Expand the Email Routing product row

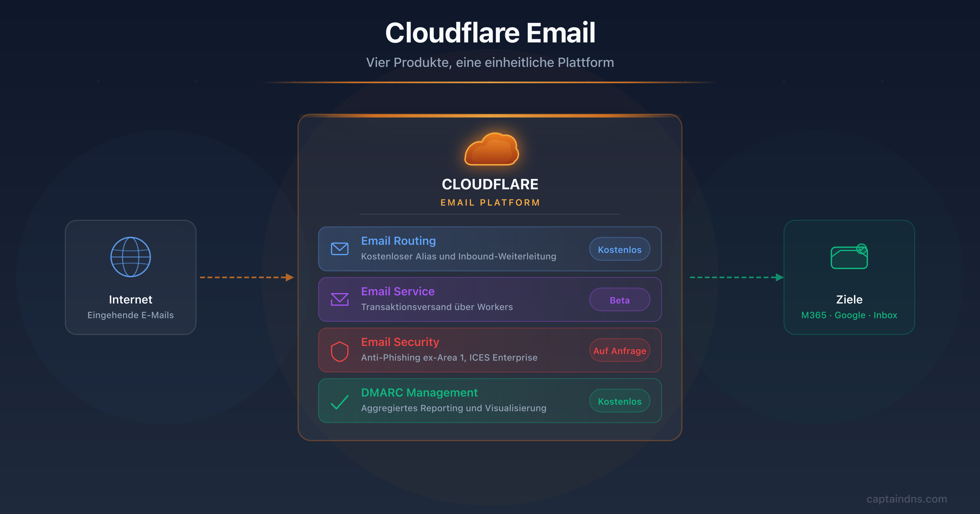click(x=490, y=249)
